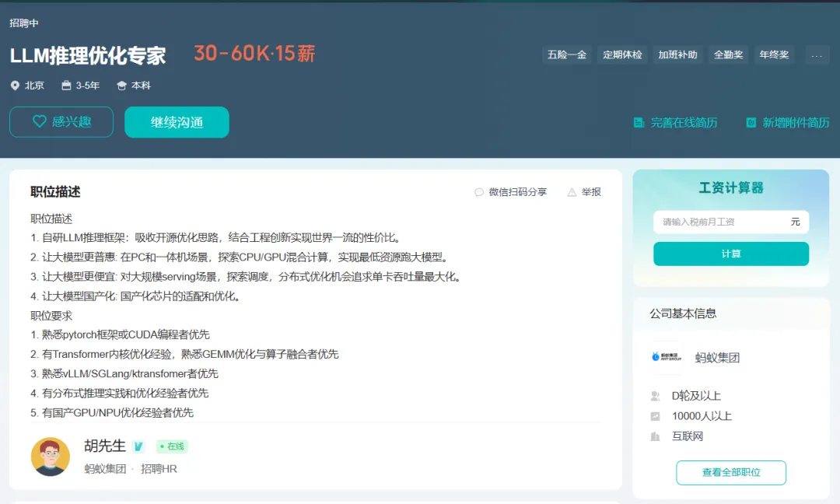This screenshot has width=840, height=504.
Task: Click the verified badge next to 胡先生
Action: click(x=138, y=446)
